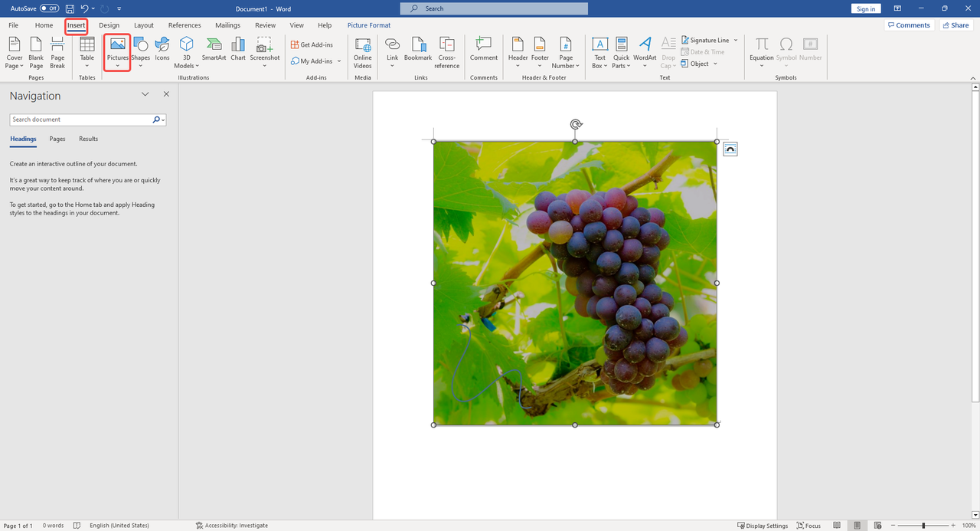Expand the Navigation pane options chevron

click(145, 94)
